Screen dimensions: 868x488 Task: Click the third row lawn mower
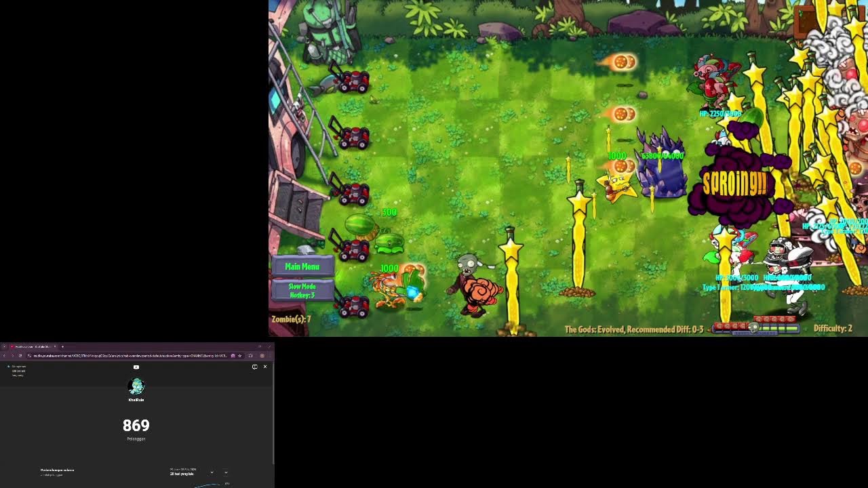350,191
